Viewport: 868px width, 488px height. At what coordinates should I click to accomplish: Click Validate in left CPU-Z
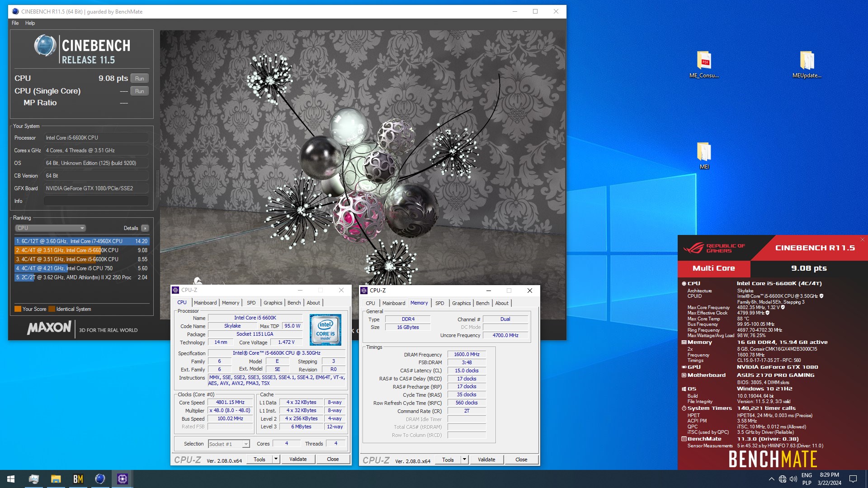tap(298, 460)
